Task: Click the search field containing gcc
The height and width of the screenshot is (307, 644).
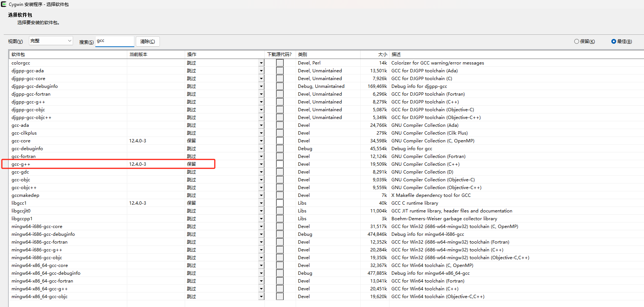Action: tap(115, 41)
